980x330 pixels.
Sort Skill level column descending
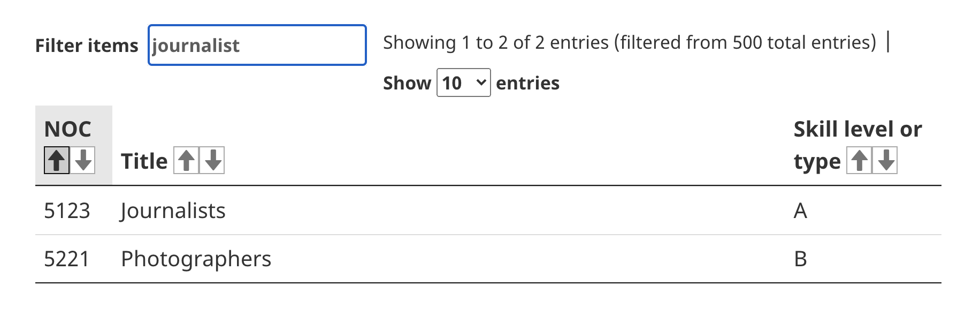(x=885, y=160)
